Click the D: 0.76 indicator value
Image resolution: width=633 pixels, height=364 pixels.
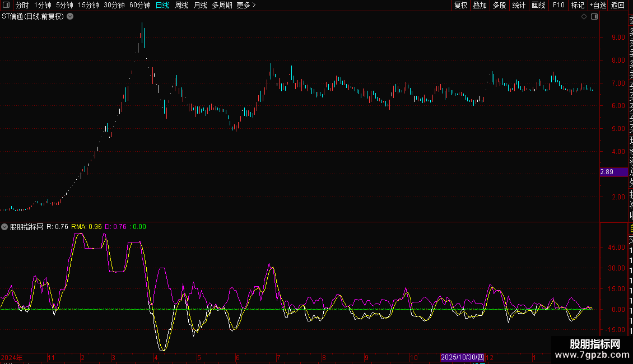[x=115, y=227]
